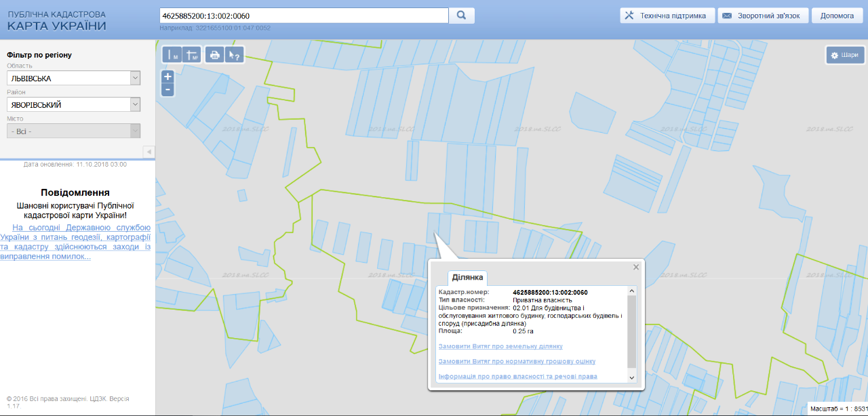Open link Замовити Витяг про земельну ділянку
Image resolution: width=868 pixels, height=416 pixels.
[500, 347]
